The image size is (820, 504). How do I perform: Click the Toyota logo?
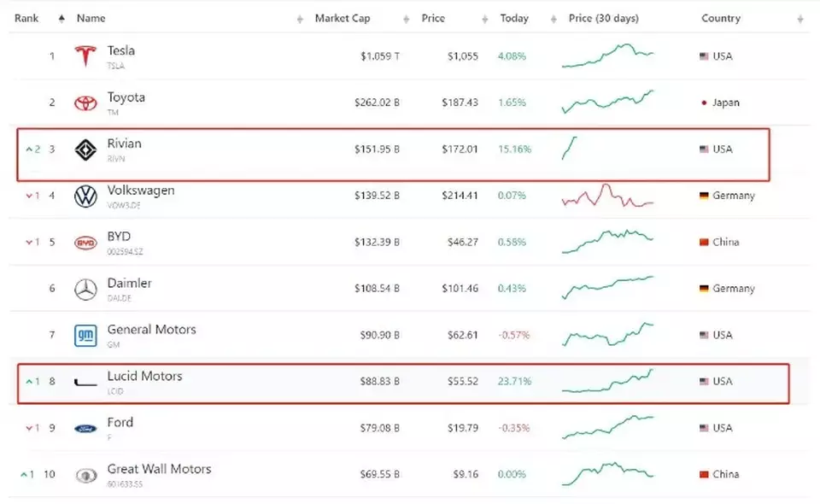tap(85, 103)
